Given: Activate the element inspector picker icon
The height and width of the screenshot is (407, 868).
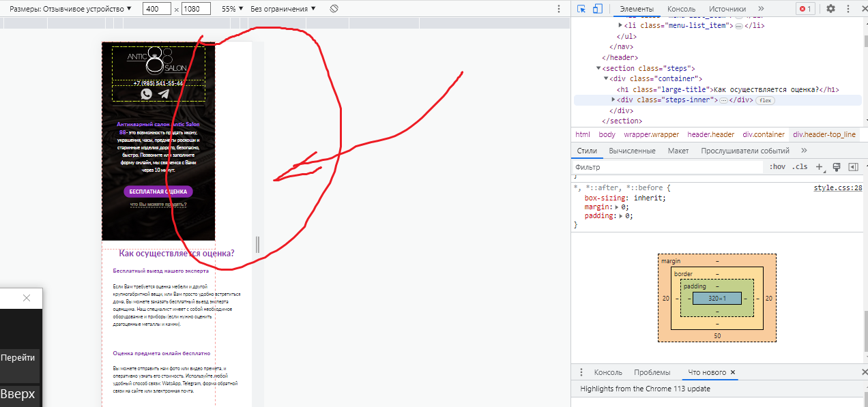Looking at the screenshot, I should [x=581, y=9].
